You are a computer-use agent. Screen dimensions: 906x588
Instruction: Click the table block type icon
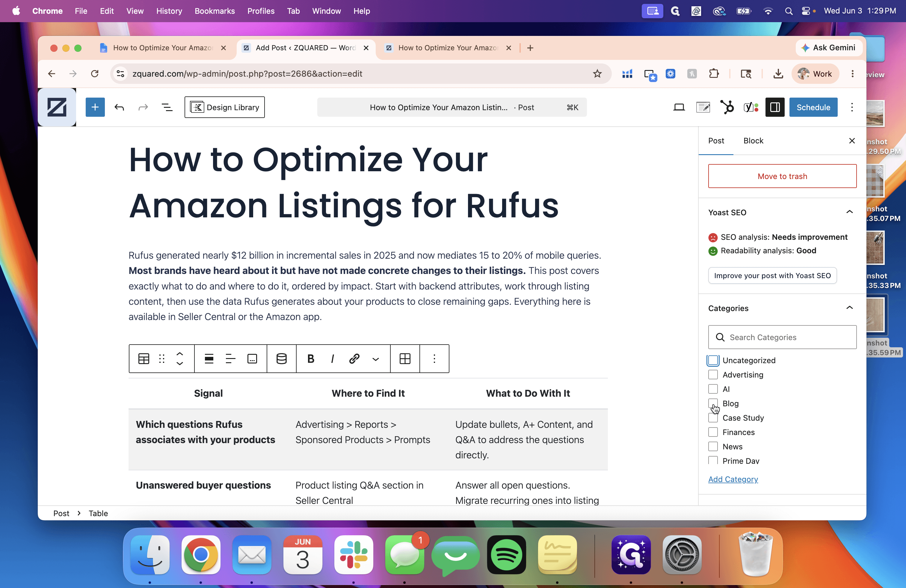coord(144,359)
